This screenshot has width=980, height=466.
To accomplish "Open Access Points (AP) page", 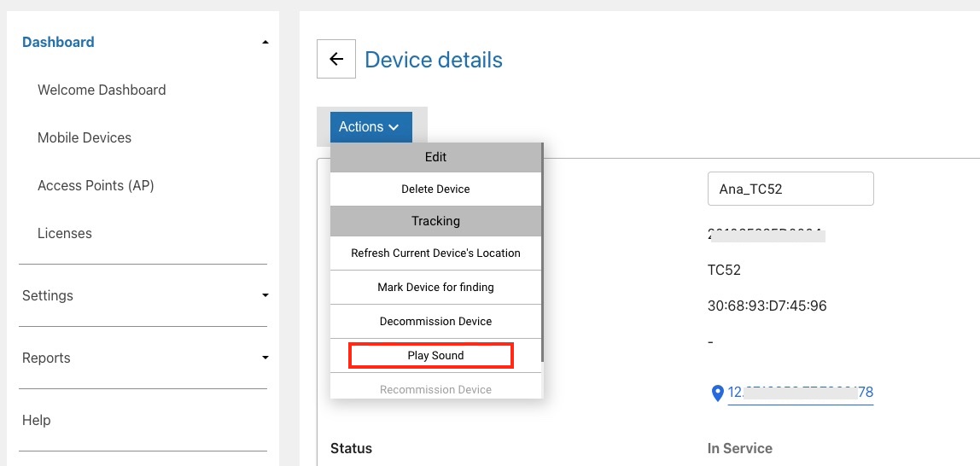I will pos(96,185).
